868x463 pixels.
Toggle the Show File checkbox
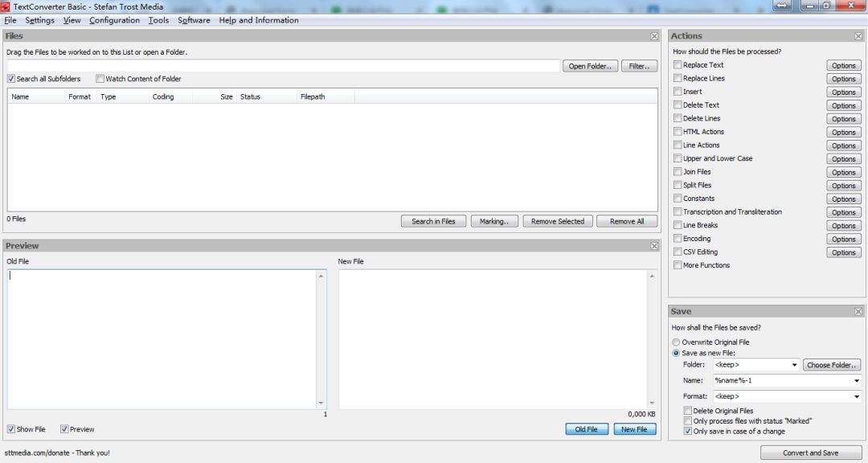[x=11, y=429]
